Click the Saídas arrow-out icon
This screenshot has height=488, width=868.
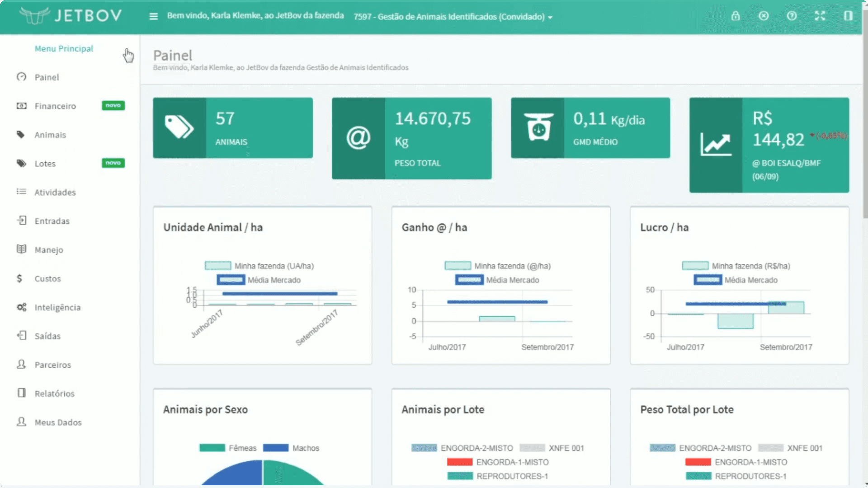pyautogui.click(x=21, y=335)
